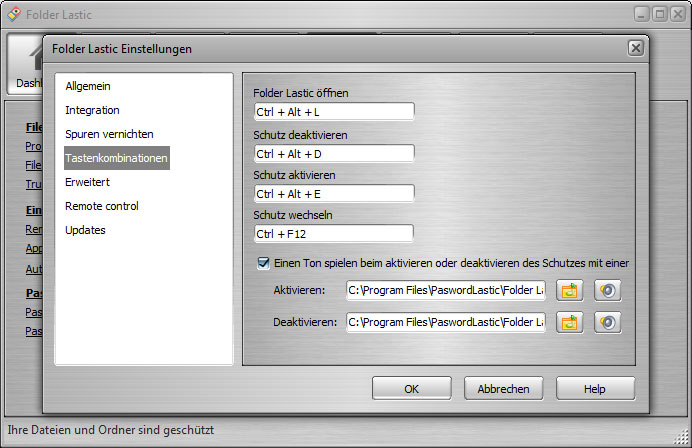Close the Folder Lastic Einstellungen dialog

[635, 48]
